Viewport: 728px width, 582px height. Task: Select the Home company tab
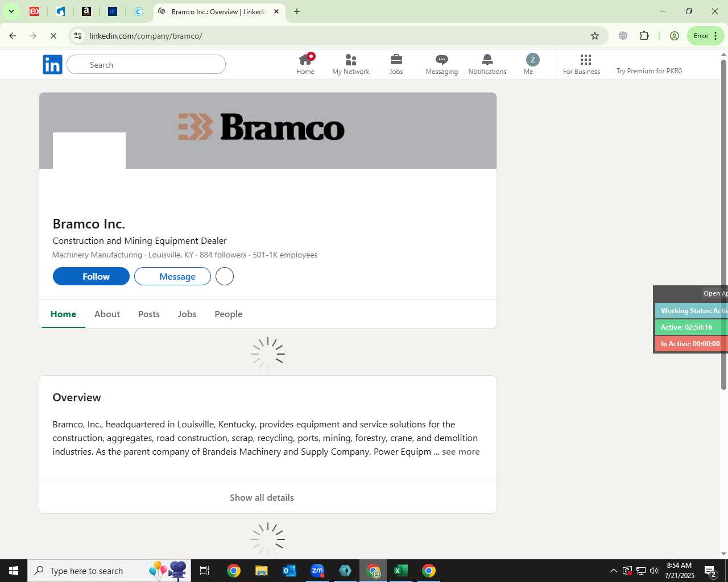(x=63, y=314)
